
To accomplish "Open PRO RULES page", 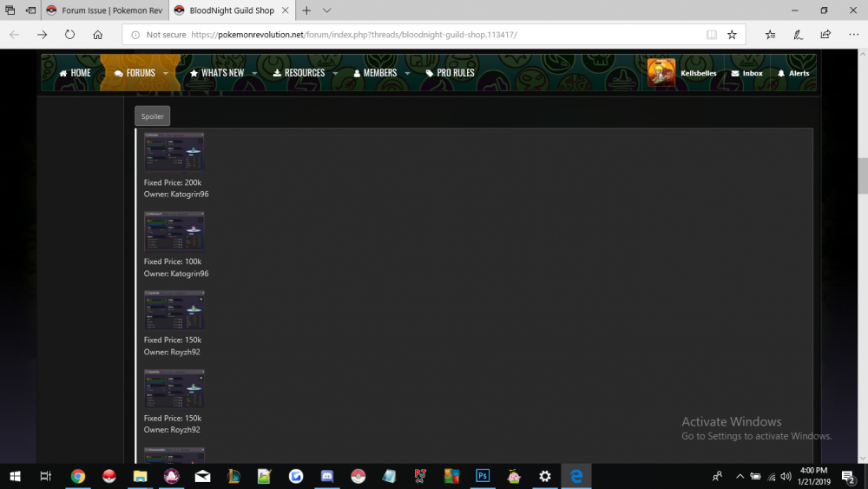I will click(450, 73).
